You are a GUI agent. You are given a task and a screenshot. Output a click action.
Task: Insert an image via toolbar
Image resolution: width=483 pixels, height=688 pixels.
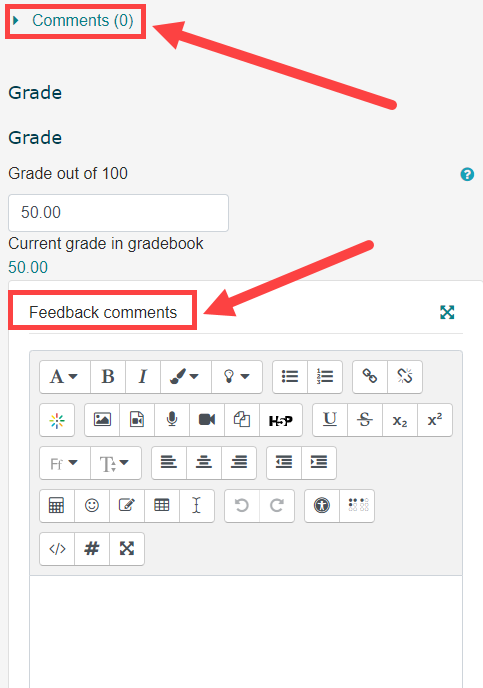(102, 420)
